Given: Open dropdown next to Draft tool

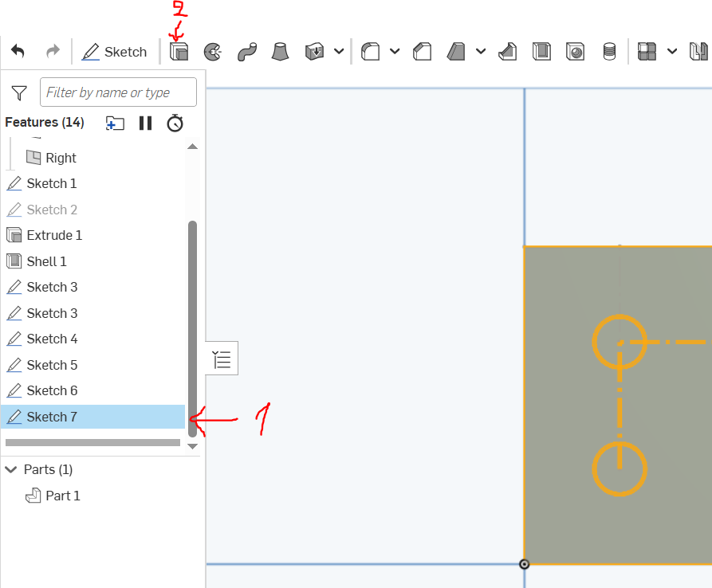Looking at the screenshot, I should point(481,51).
